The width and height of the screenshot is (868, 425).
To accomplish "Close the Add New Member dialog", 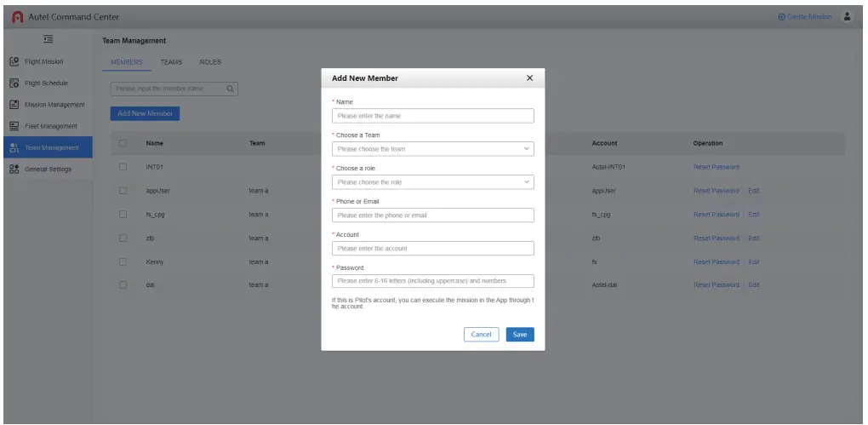I will click(529, 78).
